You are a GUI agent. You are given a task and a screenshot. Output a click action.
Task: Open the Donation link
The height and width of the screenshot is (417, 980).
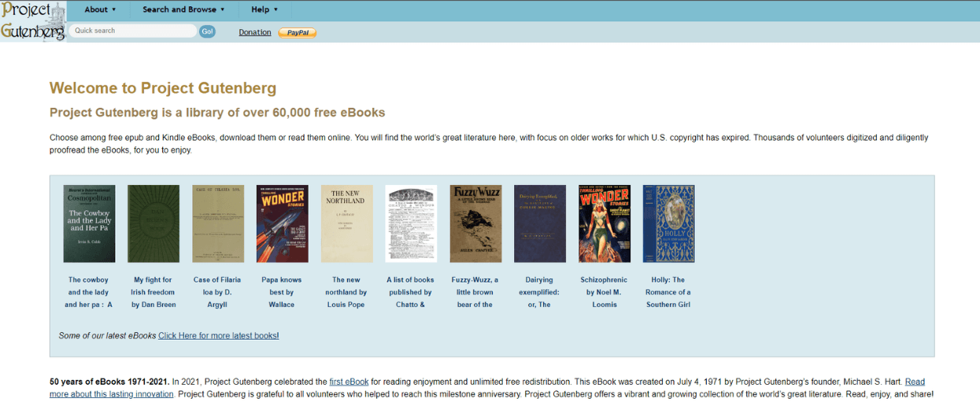coord(255,32)
